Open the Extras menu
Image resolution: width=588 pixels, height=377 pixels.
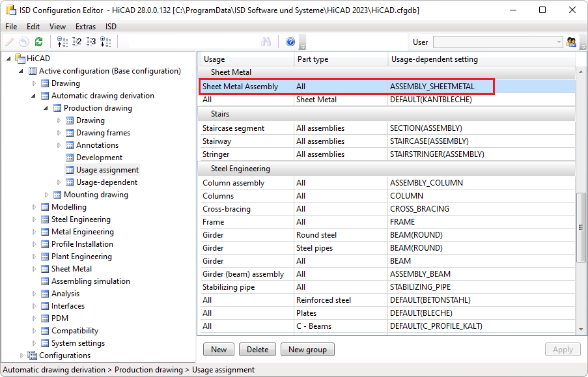point(85,27)
